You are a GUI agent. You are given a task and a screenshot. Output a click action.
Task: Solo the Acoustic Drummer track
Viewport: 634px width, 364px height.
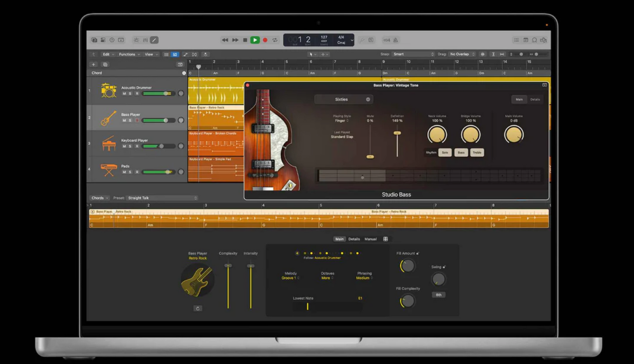pos(130,93)
